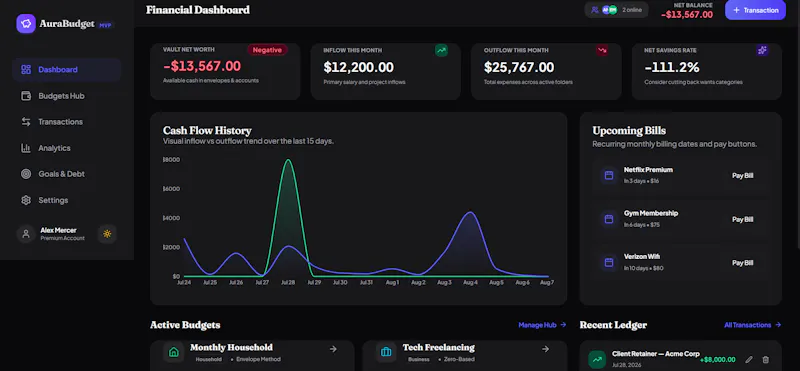
Task: Click the Negative badge on Vault Net Worth
Action: tap(267, 50)
